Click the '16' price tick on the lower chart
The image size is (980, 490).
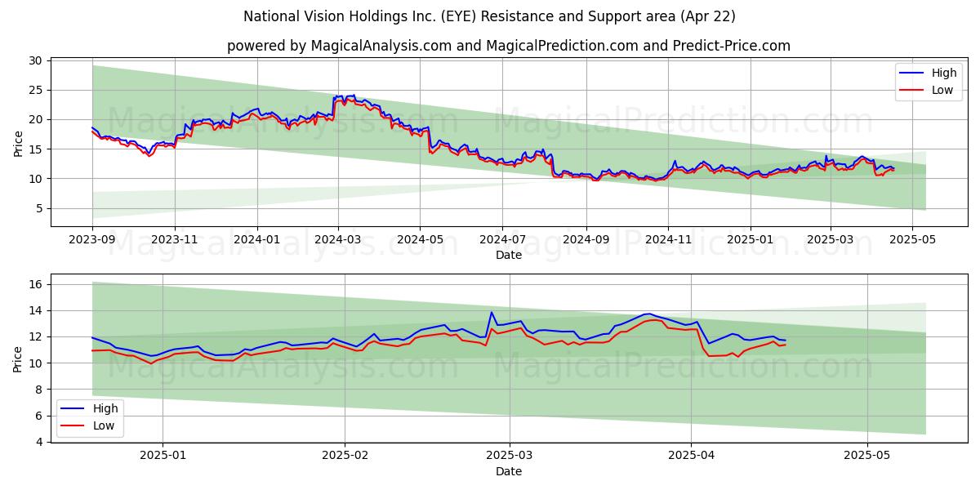[x=36, y=284]
